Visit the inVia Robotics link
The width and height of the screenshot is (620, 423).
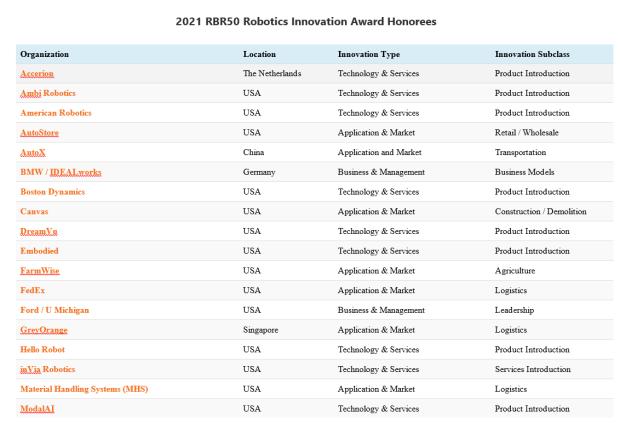pos(47,369)
